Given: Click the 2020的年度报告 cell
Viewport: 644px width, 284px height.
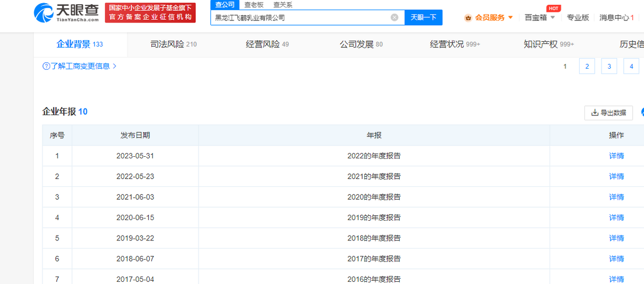Looking at the screenshot, I should click(374, 197).
